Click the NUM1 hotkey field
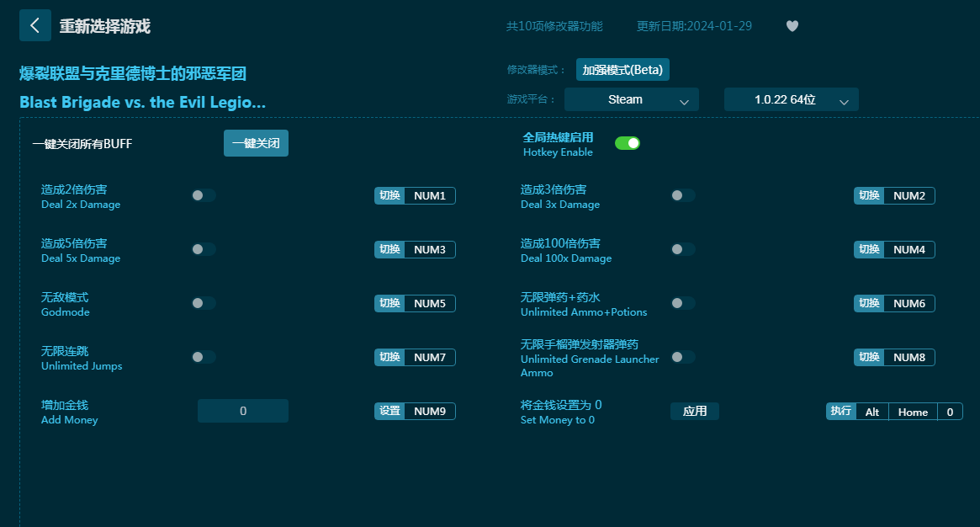Image resolution: width=980 pixels, height=527 pixels. [430, 195]
